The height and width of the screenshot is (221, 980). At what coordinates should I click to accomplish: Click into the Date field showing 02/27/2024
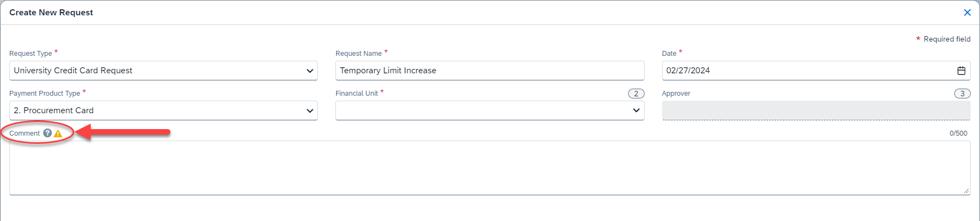pos(803,71)
